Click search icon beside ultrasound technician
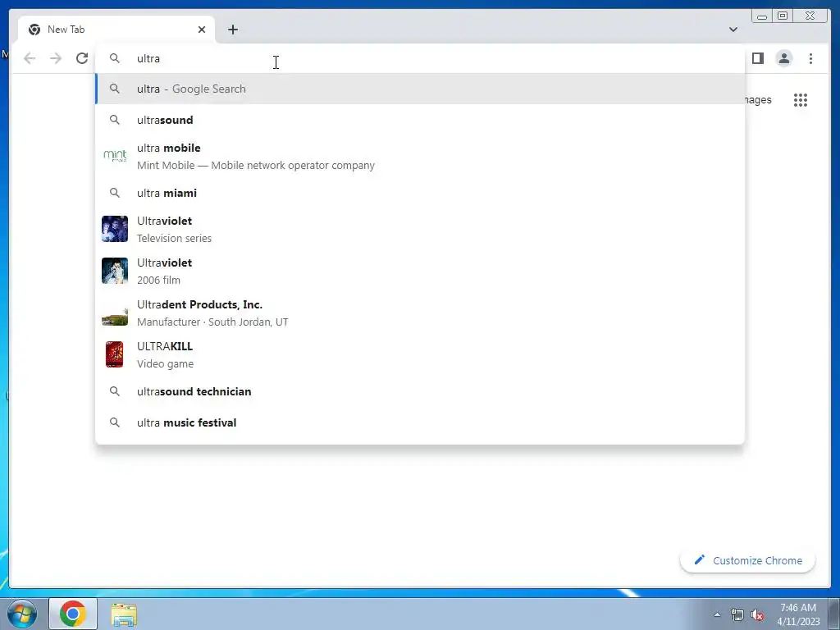The width and height of the screenshot is (840, 630). (x=115, y=391)
